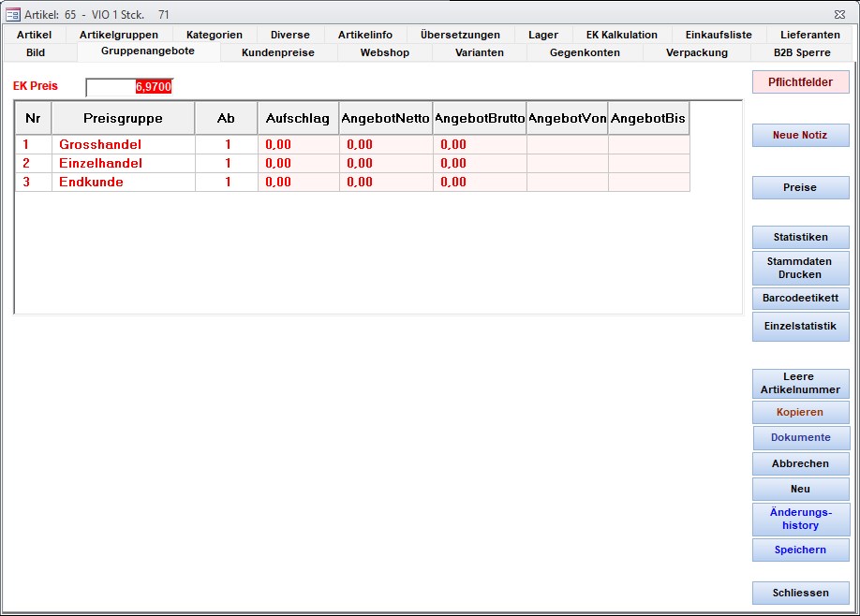This screenshot has height=616, width=860.
Task: Open the Webshop tab
Action: [x=385, y=52]
